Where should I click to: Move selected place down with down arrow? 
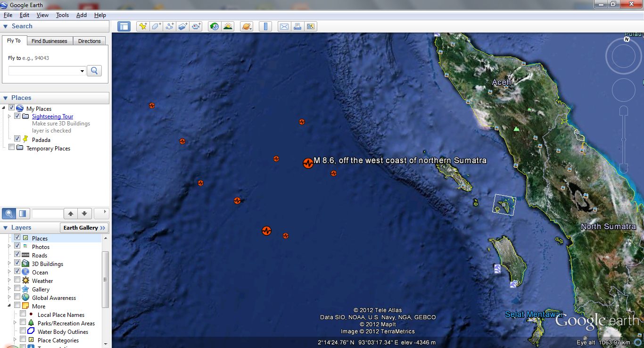pos(84,214)
